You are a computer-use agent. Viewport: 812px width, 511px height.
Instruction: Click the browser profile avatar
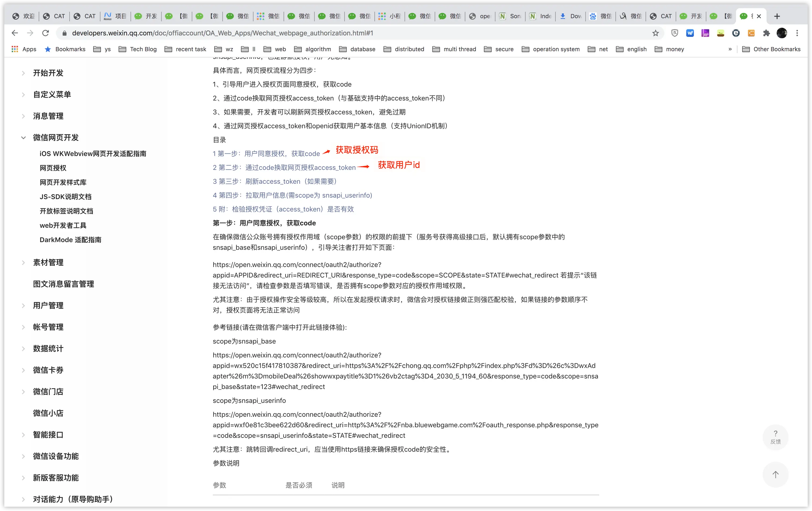(782, 33)
